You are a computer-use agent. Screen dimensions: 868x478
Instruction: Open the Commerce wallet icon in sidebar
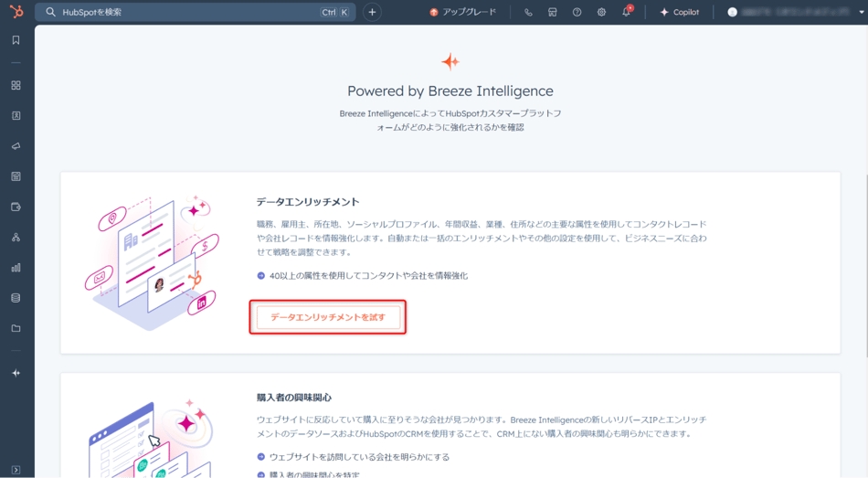point(16,207)
